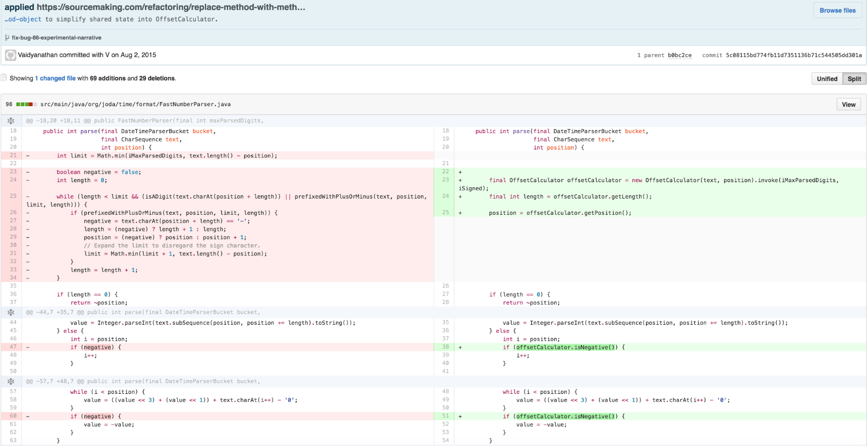
Task: Click left line number 21
Action: [x=13, y=155]
